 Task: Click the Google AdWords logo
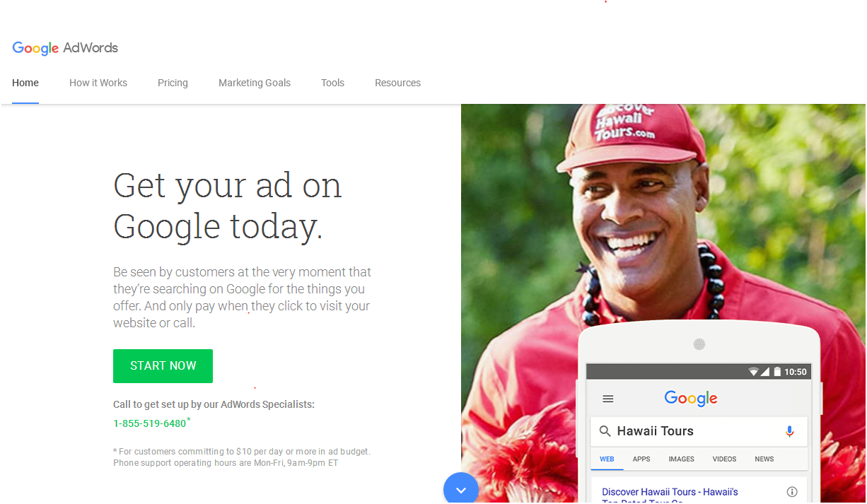click(65, 48)
